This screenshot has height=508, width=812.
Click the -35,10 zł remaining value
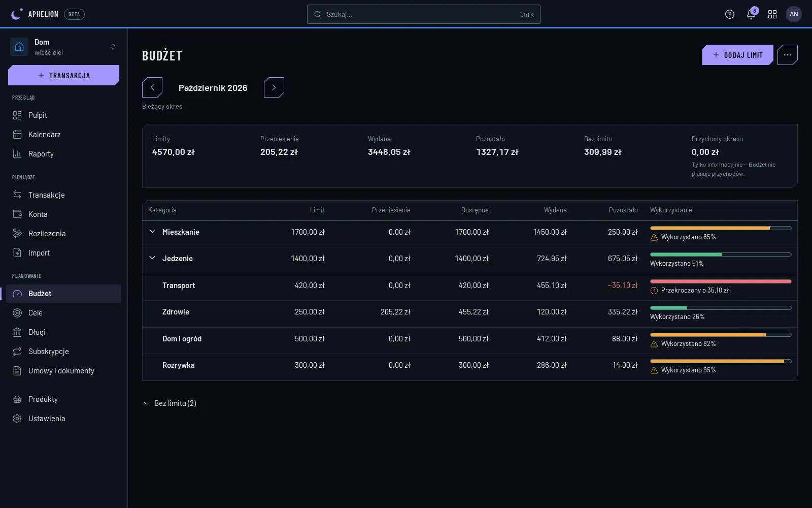(623, 285)
